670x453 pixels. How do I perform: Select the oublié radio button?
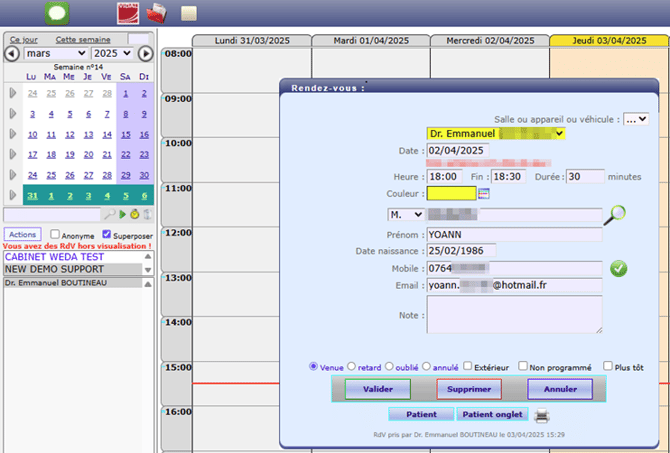coord(389,366)
